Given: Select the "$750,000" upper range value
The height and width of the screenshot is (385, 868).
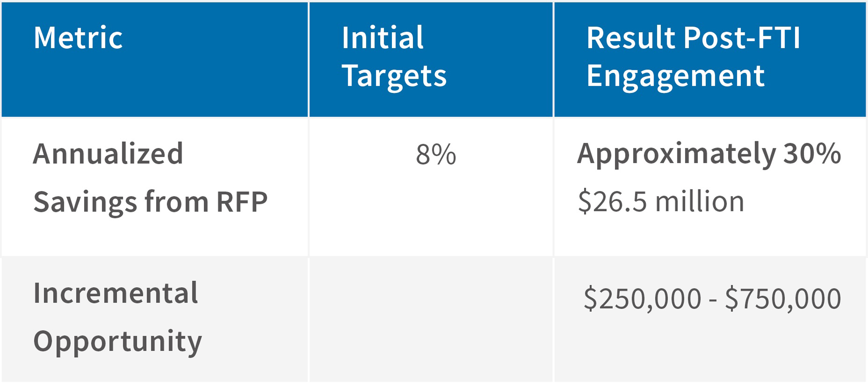Looking at the screenshot, I should pos(783,299).
